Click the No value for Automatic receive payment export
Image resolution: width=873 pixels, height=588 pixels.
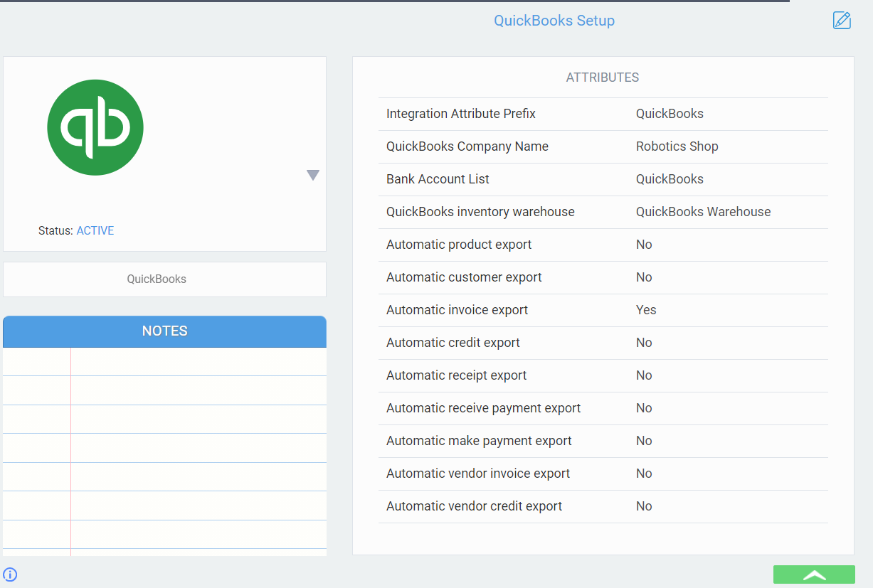pos(644,408)
